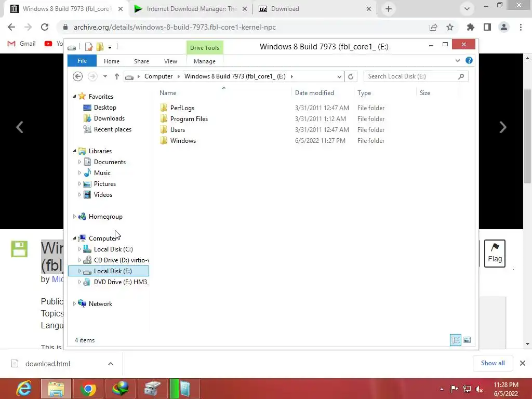Viewport: 532px width, 399px height.
Task: Select the Drive Tools contextual tab
Action: tap(205, 48)
